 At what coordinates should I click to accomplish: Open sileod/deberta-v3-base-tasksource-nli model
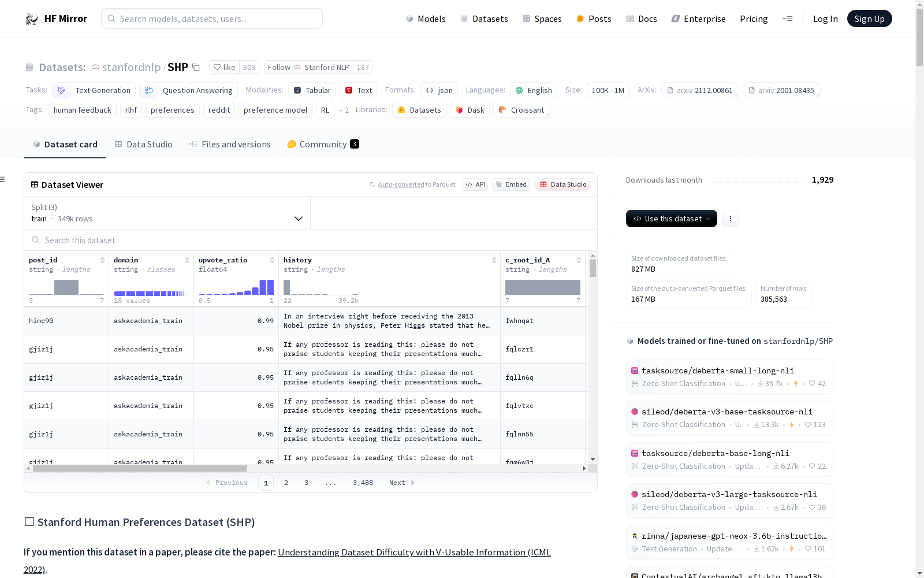729,418
